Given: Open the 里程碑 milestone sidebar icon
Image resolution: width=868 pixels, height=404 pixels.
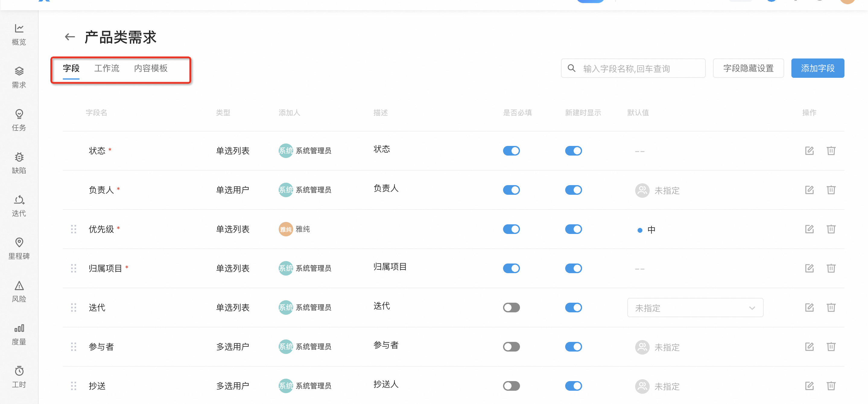Looking at the screenshot, I should [x=19, y=248].
